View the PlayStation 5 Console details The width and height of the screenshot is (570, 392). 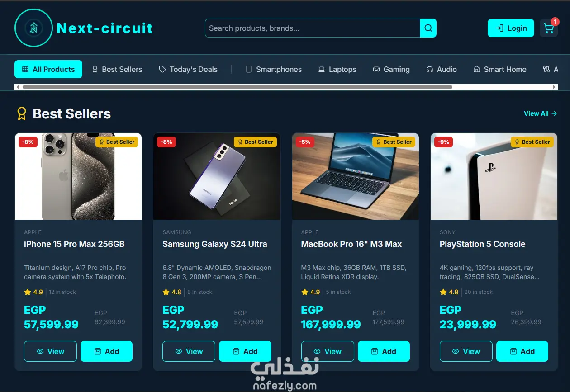tap(466, 351)
